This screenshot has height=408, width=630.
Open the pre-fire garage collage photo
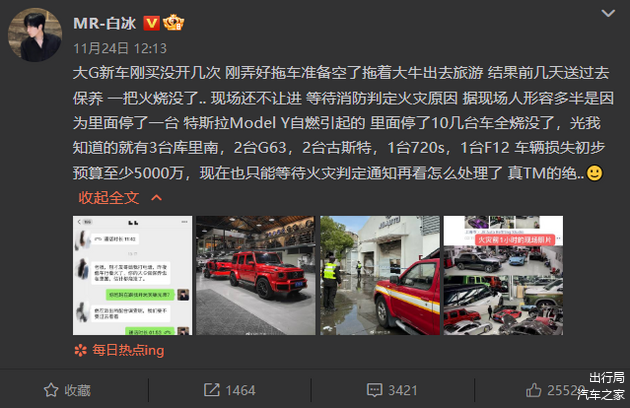503,275
